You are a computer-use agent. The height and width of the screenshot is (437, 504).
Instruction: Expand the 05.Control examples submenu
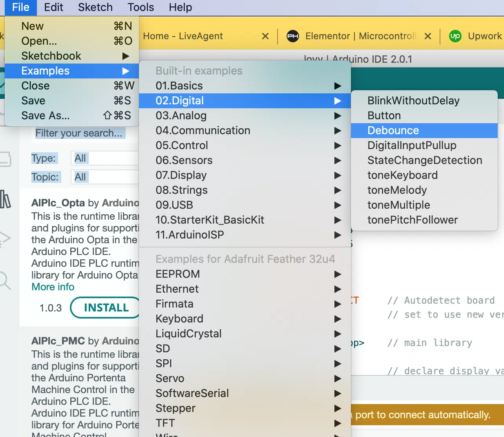245,146
